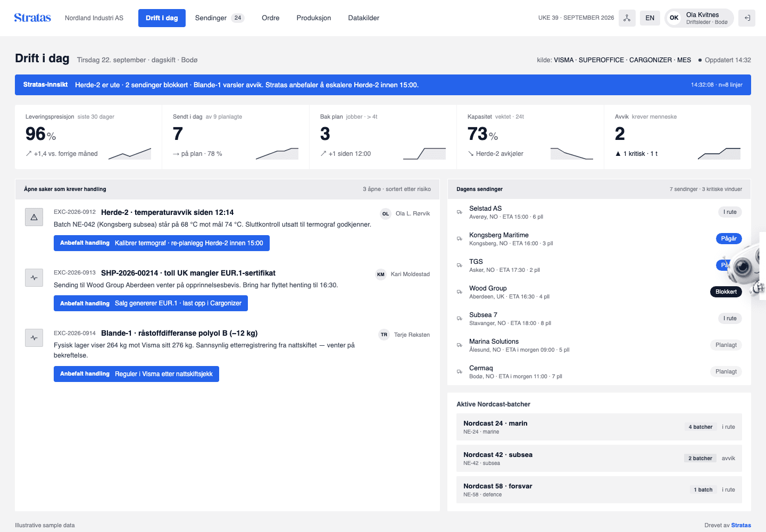This screenshot has height=532, width=766.
Task: Click the Blokkert status on Wood Group
Action: point(726,292)
